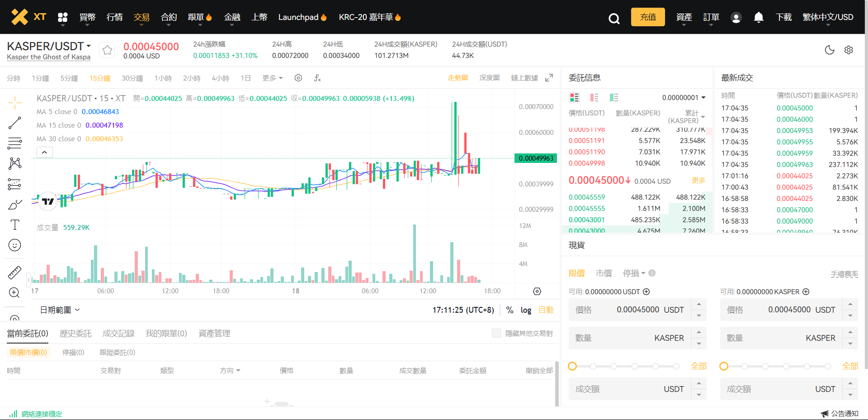This screenshot has width=868, height=420.
Task: Open the 停損 order type dropdown
Action: (634, 273)
